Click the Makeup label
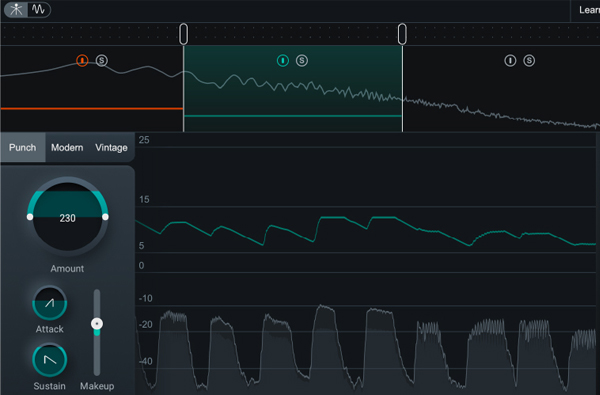Screen dimensions: 600x395 [x=97, y=386]
